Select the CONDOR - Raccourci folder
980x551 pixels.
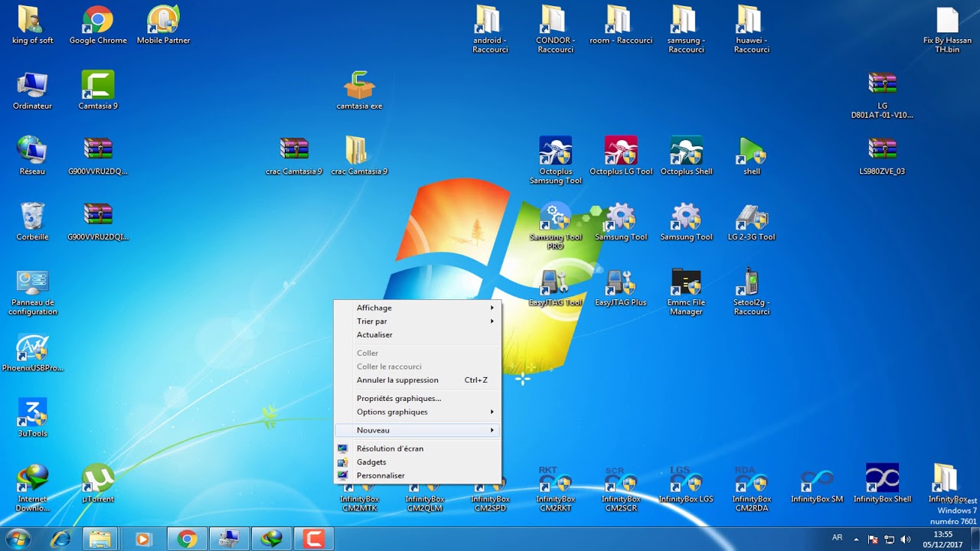pos(555,30)
